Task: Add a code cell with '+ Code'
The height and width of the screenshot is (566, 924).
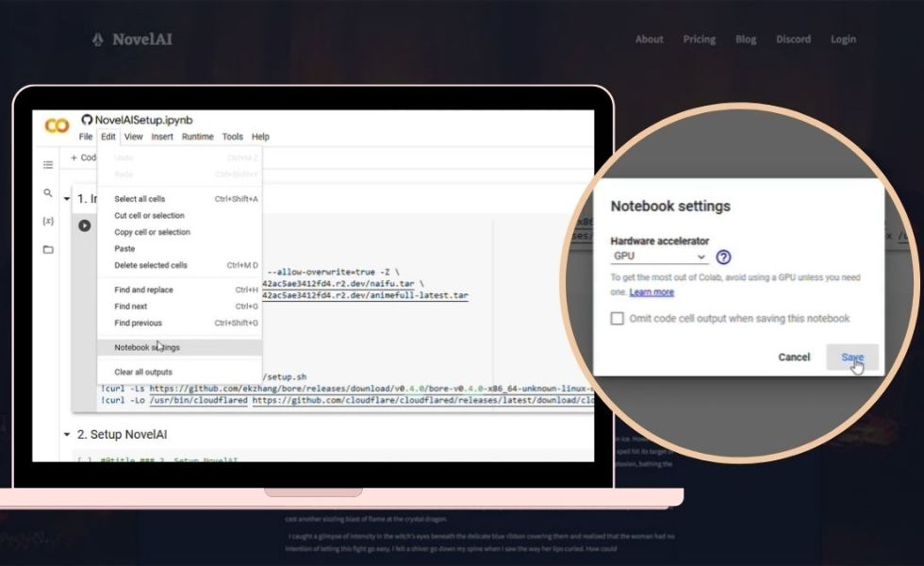Action: pyautogui.click(x=83, y=158)
